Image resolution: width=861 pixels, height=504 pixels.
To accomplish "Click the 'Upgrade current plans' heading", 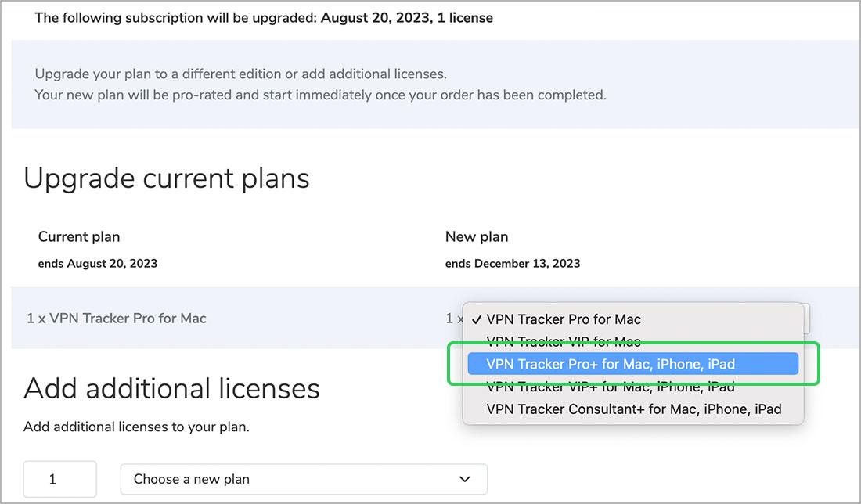I will [167, 178].
